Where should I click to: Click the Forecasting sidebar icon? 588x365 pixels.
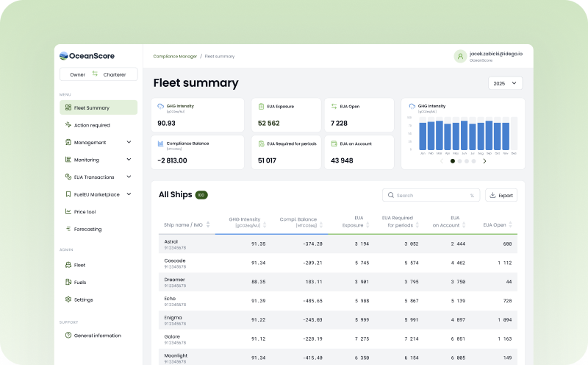(x=68, y=229)
